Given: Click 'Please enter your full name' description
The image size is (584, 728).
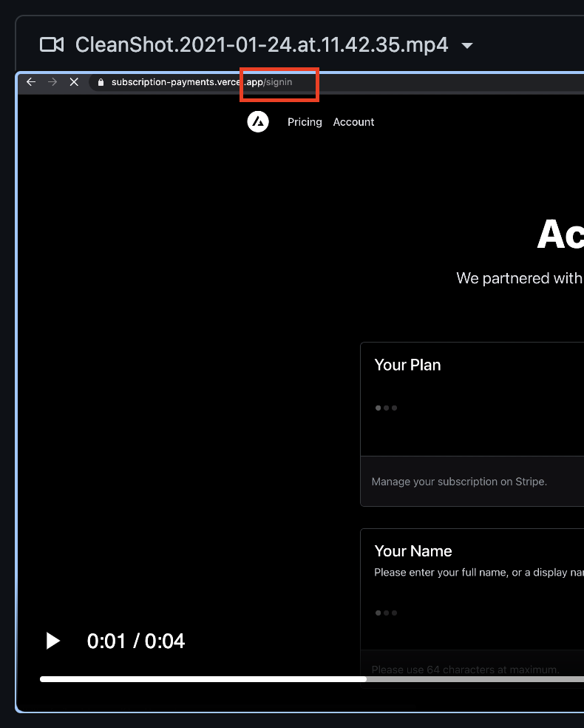Looking at the screenshot, I should (479, 573).
